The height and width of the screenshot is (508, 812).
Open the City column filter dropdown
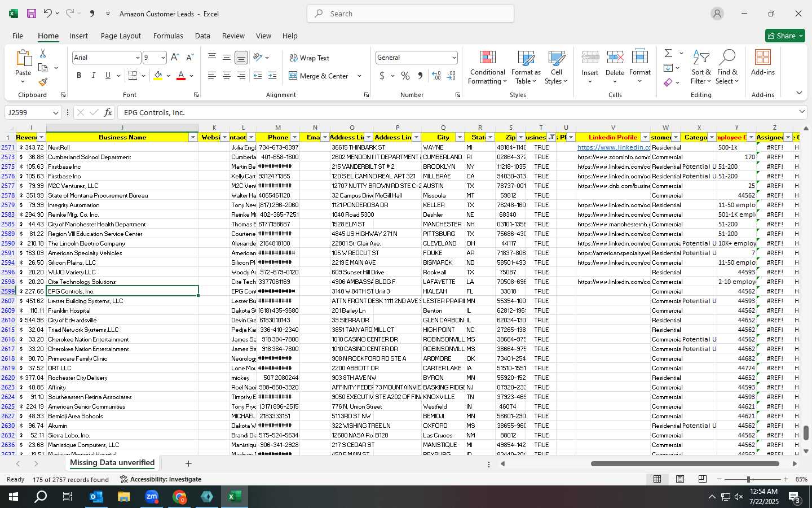[460, 137]
